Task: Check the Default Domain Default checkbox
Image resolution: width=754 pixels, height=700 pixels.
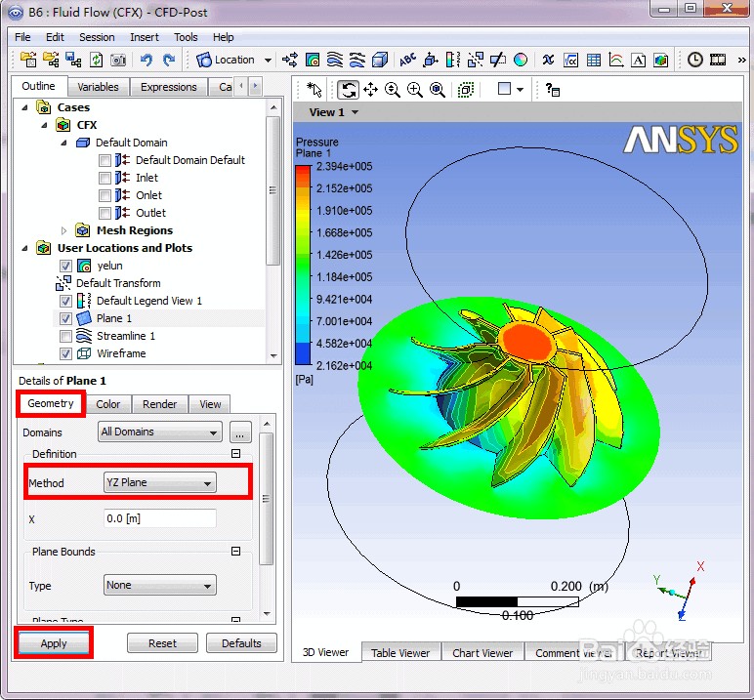Action: [105, 160]
